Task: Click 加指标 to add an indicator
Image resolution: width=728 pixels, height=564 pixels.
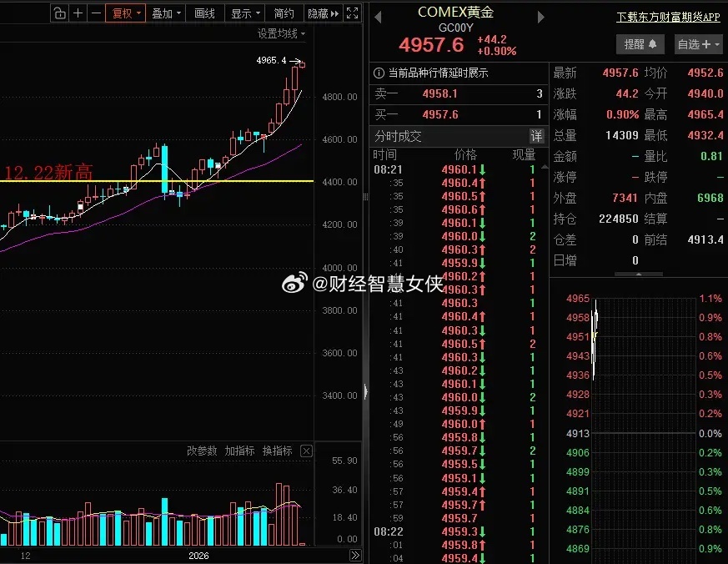Action: click(x=239, y=451)
